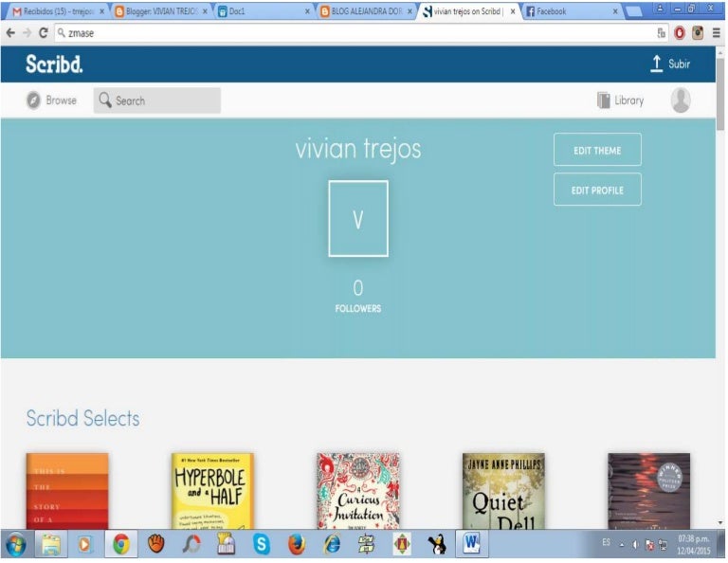The image size is (728, 563).
Task: Click the address bar with zmase
Action: coord(361,33)
